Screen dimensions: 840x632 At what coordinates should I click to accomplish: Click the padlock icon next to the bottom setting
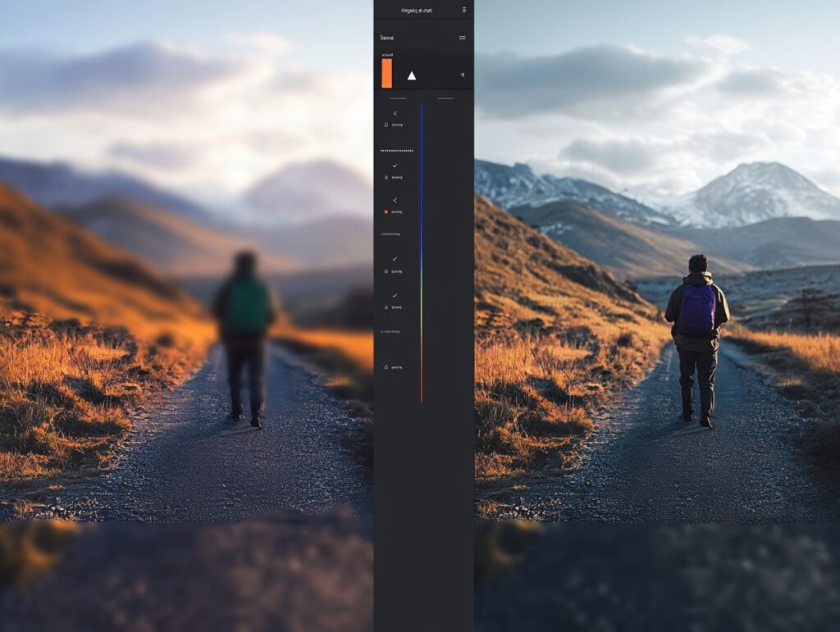coord(387,366)
